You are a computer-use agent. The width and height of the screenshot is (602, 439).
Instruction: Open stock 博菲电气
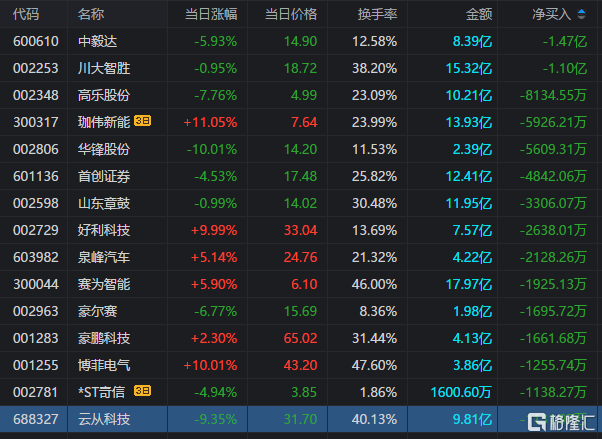(104, 365)
